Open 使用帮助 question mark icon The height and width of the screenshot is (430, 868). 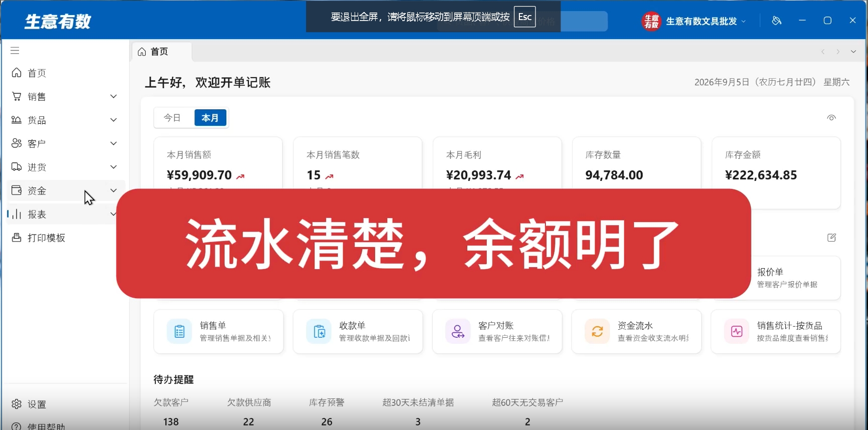click(x=17, y=426)
